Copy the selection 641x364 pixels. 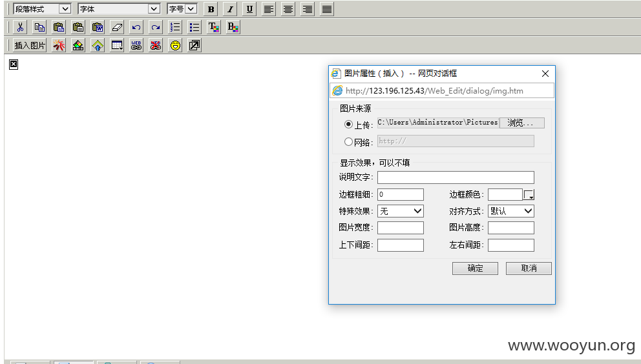(39, 27)
